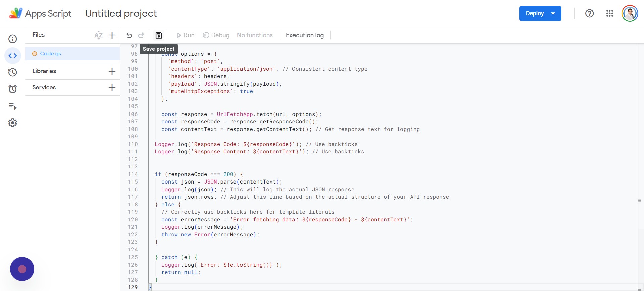644x291 pixels.
Task: Click 'const errorMessage' in line 120
Action: click(191, 220)
